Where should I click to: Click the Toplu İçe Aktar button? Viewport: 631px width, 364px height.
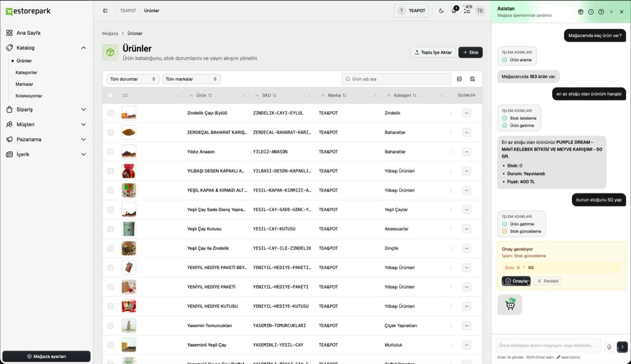tap(433, 52)
